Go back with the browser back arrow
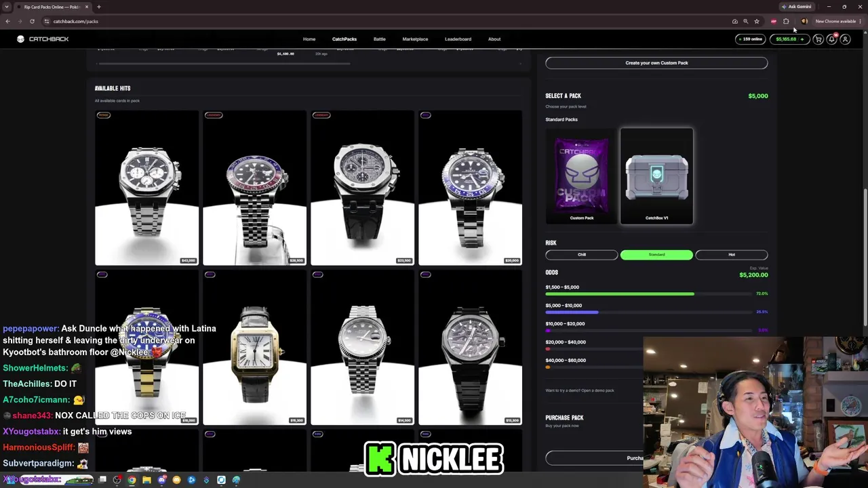The height and width of the screenshot is (488, 868). point(7,21)
